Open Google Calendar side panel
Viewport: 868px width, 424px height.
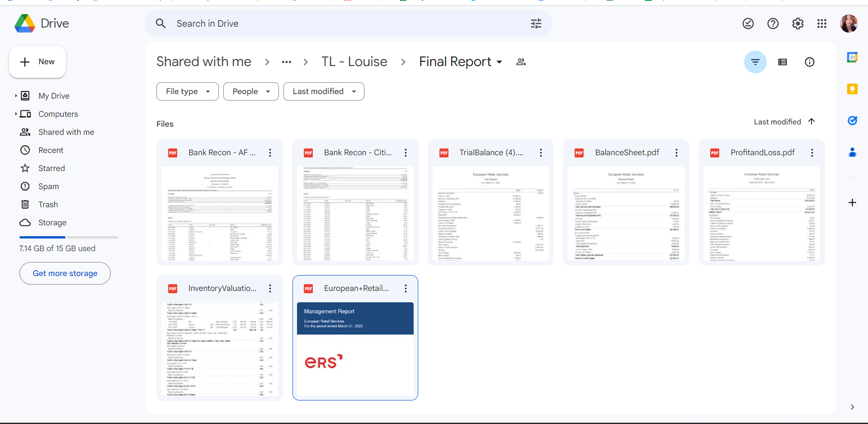(x=852, y=57)
